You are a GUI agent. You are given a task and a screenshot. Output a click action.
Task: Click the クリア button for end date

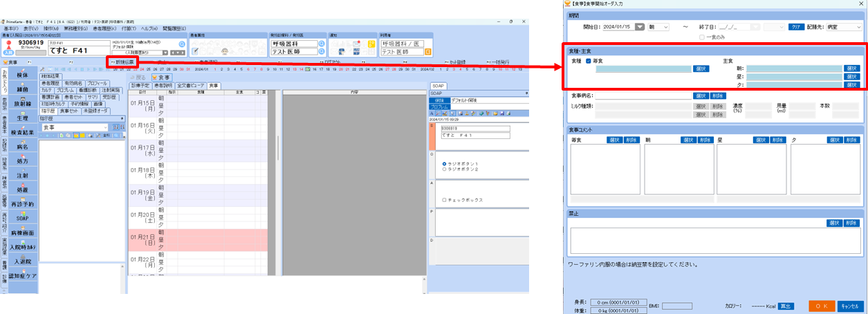795,26
